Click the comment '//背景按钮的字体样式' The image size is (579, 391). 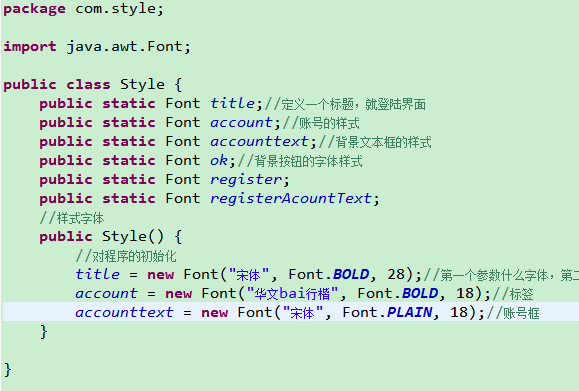(300, 161)
